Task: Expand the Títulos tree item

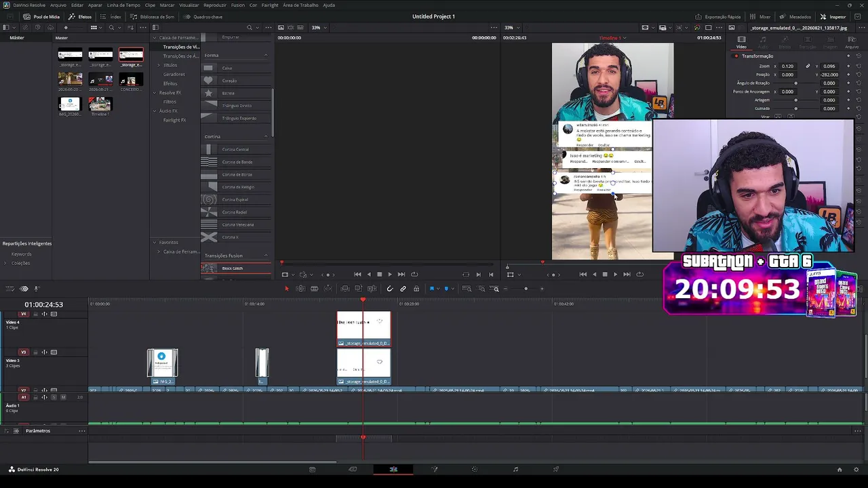Action: (x=159, y=65)
